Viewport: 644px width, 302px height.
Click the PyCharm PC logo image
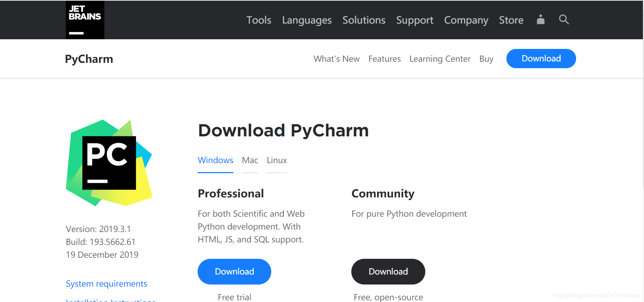point(109,163)
